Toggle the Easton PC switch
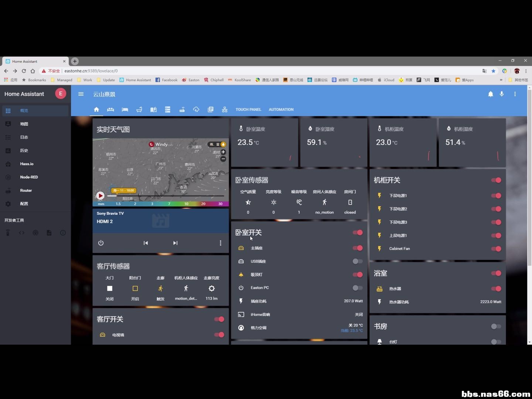The height and width of the screenshot is (399, 532). tap(357, 288)
